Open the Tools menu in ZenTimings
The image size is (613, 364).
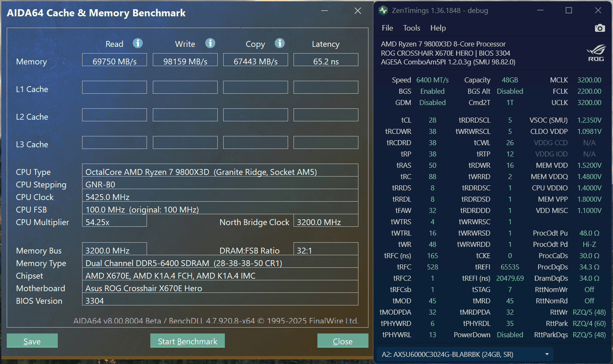[412, 28]
